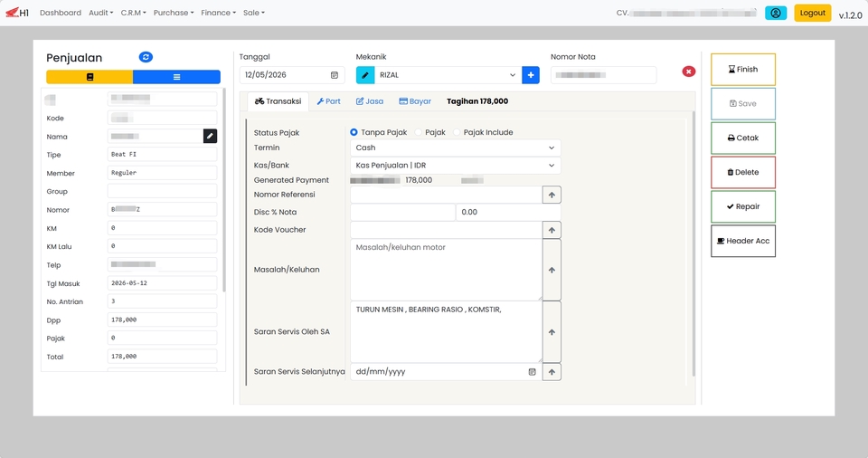Expand the C.R.M menu

click(134, 12)
